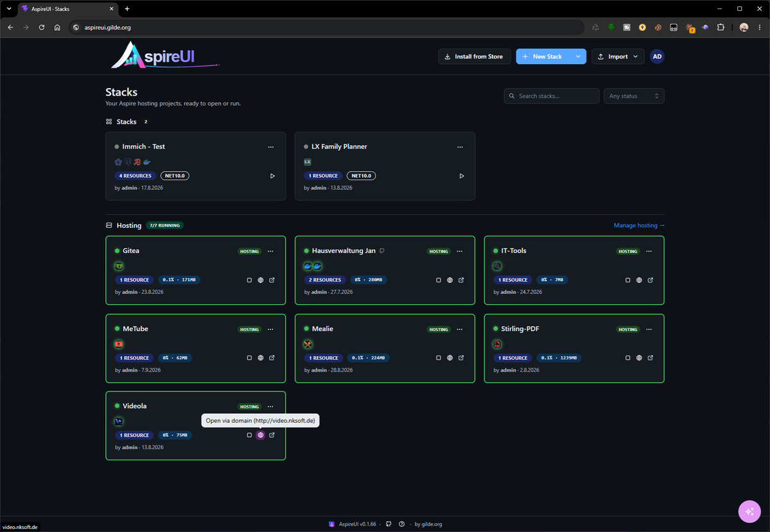Stop the Videola stack
The height and width of the screenshot is (532, 770).
(x=250, y=435)
